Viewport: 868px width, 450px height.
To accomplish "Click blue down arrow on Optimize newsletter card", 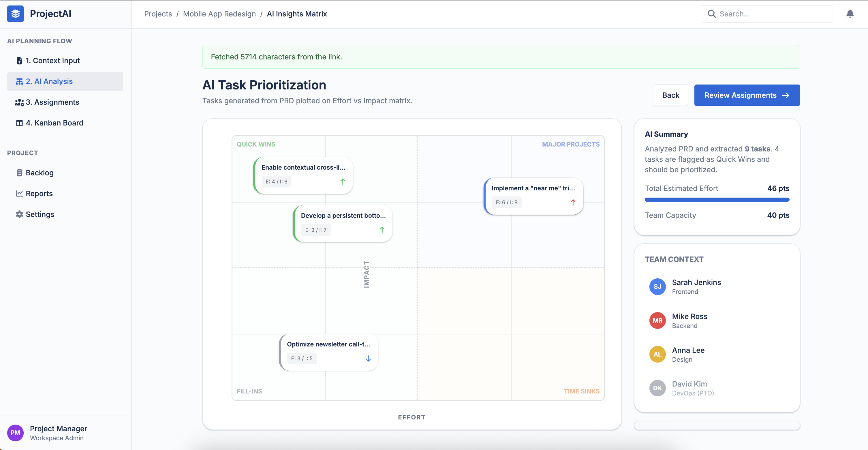I will pyautogui.click(x=368, y=359).
